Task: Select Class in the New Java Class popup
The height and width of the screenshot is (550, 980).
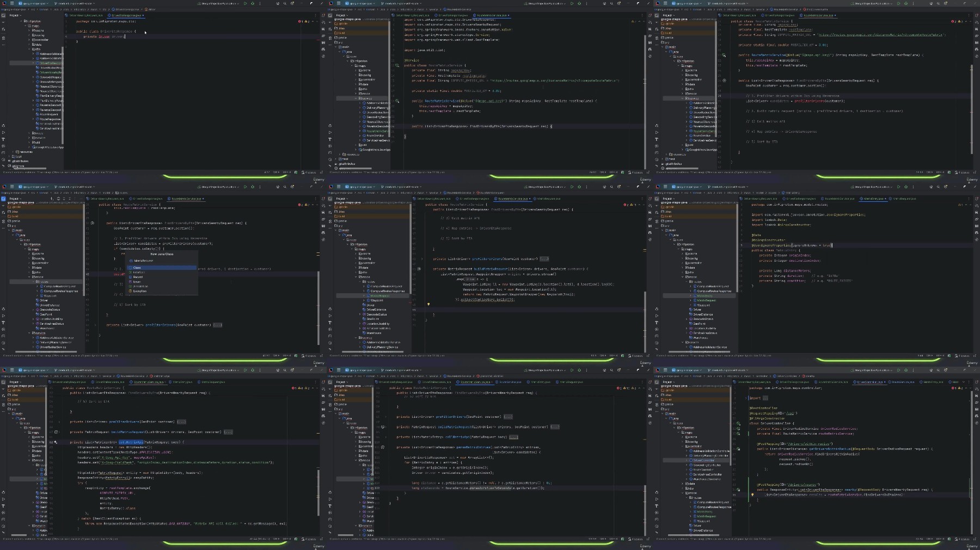Action: click(x=161, y=268)
